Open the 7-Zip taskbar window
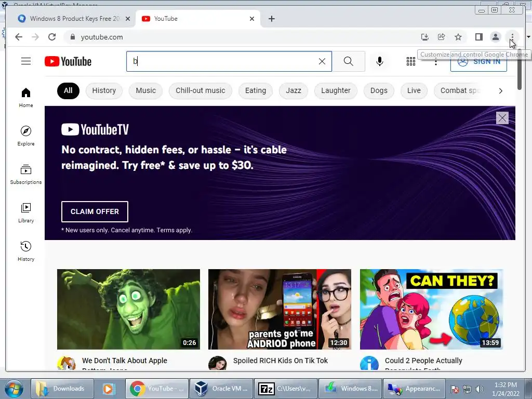Screen dimensions: 532x399 point(285,389)
